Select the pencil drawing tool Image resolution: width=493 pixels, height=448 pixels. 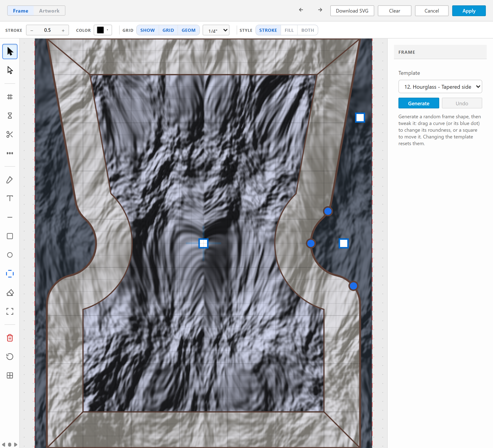(10, 180)
